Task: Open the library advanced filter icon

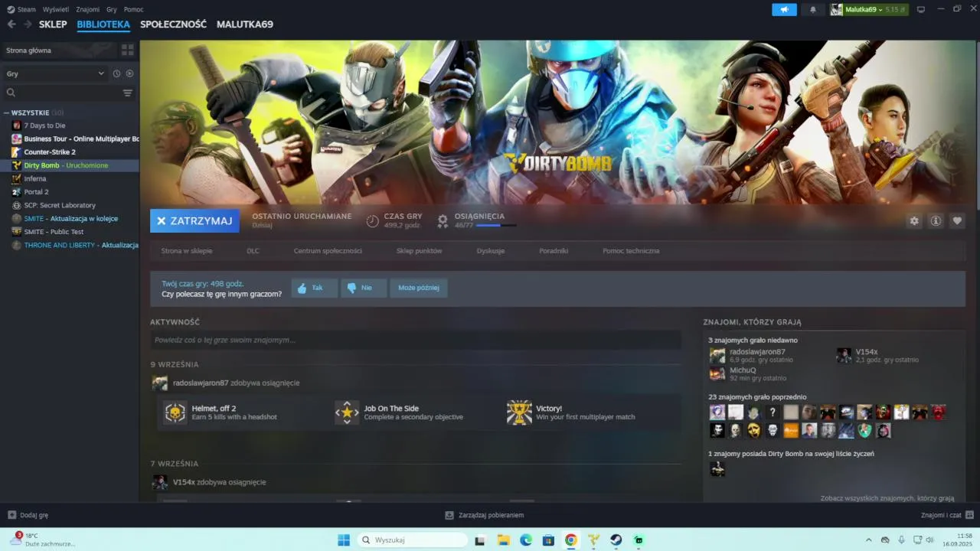Action: coord(128,93)
